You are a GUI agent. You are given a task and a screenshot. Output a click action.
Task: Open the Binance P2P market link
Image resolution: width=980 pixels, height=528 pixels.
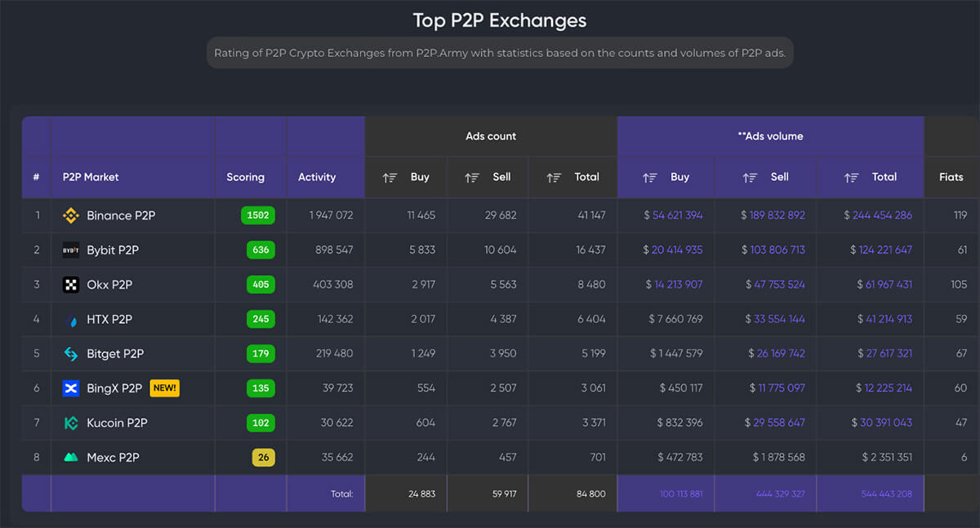121,215
